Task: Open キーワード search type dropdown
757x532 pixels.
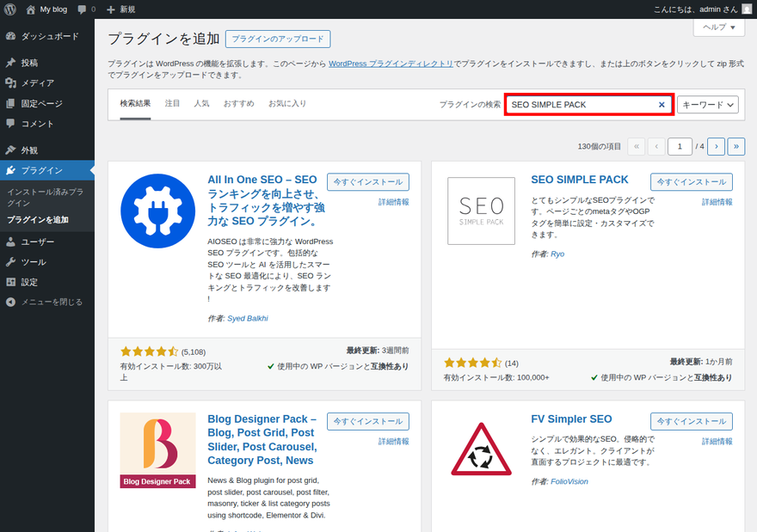Action: tap(708, 105)
